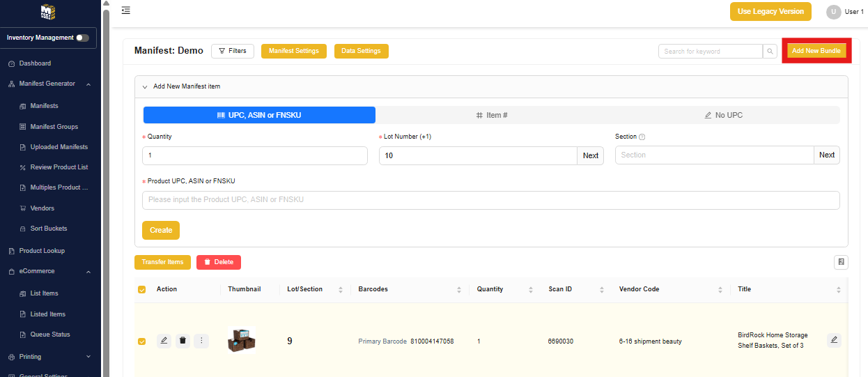
Task: Click the Add New Bundle button
Action: click(x=816, y=51)
